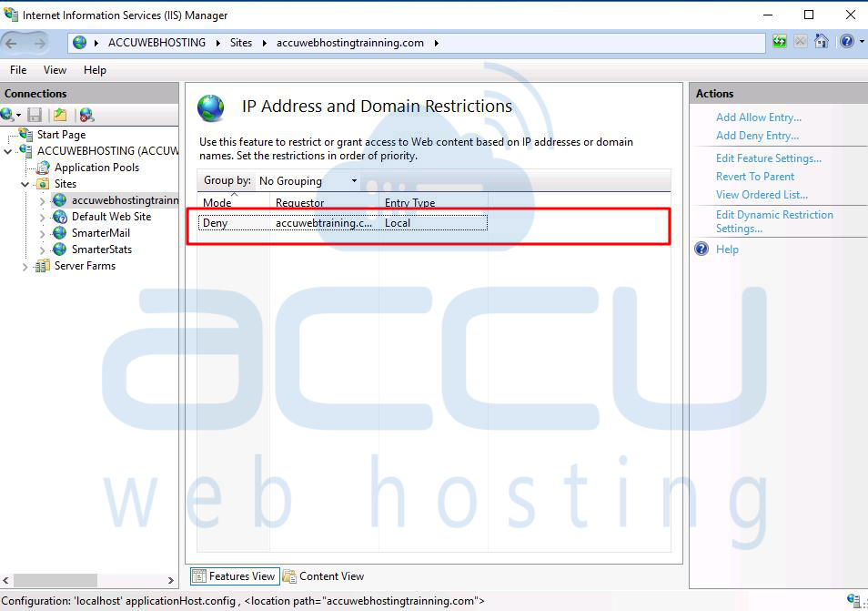Expand the accuwebhostingtrainning site node
Viewport: 868px width, 611px height.
42,200
